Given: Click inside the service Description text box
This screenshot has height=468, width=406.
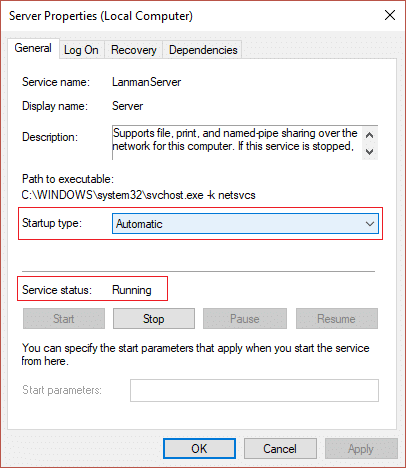Looking at the screenshot, I should click(x=237, y=143).
